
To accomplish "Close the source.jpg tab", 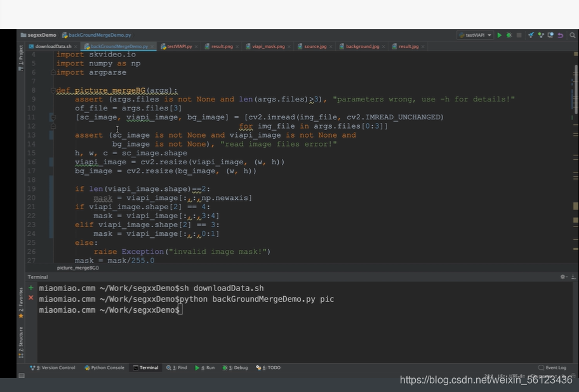I will tap(331, 47).
